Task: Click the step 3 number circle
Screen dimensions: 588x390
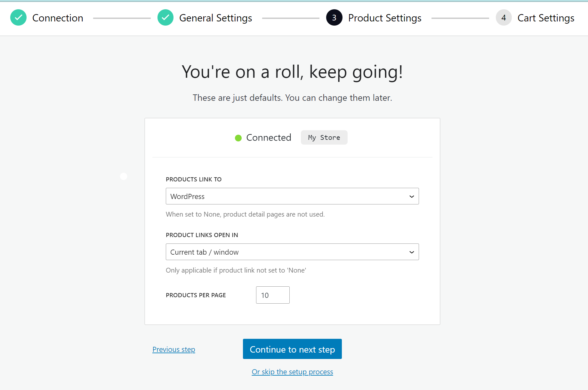Action: [334, 18]
